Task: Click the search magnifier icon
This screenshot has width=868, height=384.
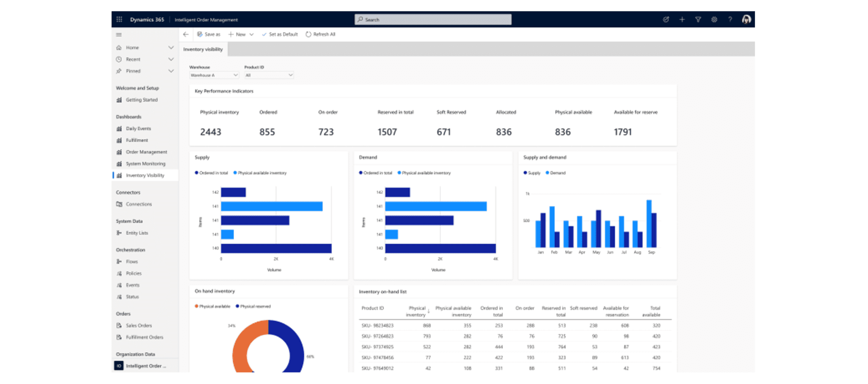Action: click(x=360, y=19)
